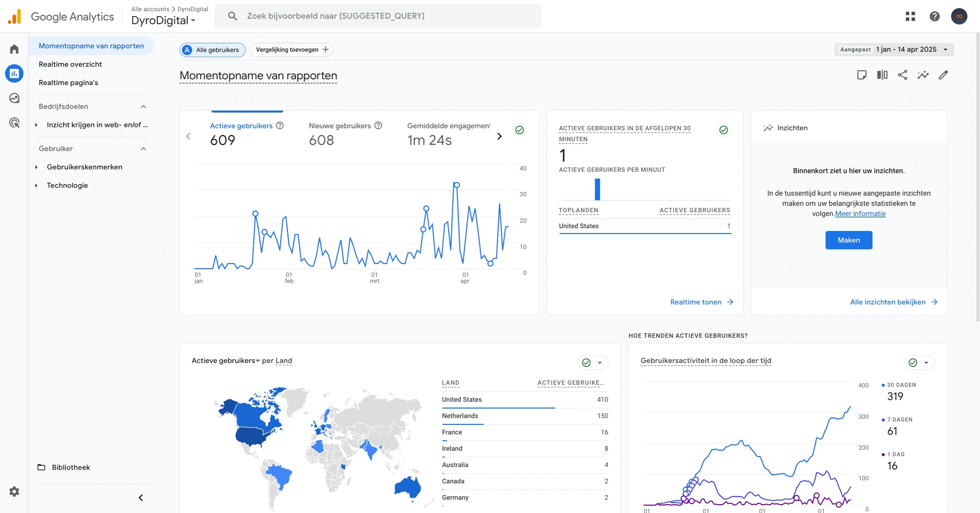
Task: Open the Google apps grid icon
Action: click(910, 16)
